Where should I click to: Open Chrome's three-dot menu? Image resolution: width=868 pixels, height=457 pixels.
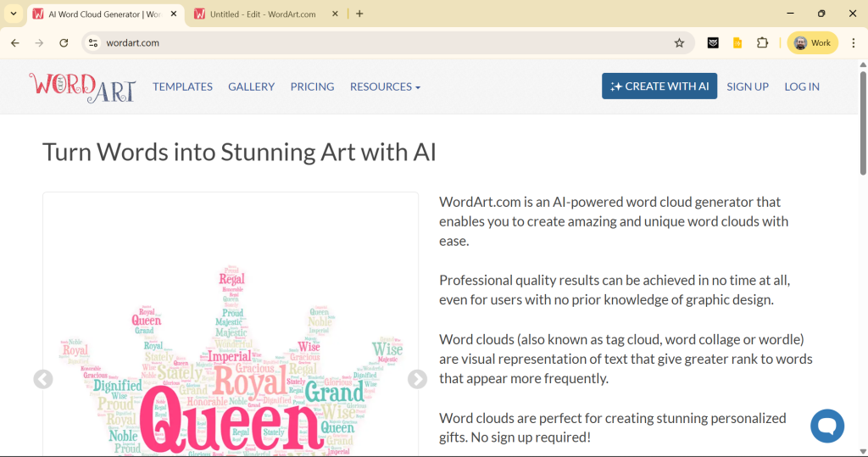(x=853, y=43)
